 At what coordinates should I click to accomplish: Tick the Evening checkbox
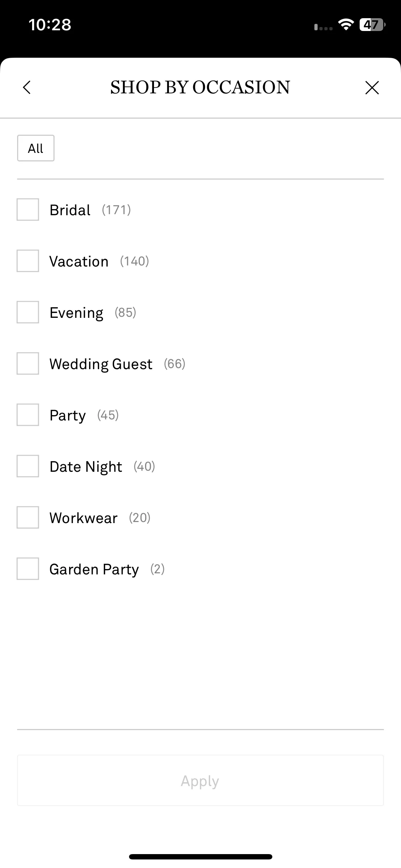[28, 312]
